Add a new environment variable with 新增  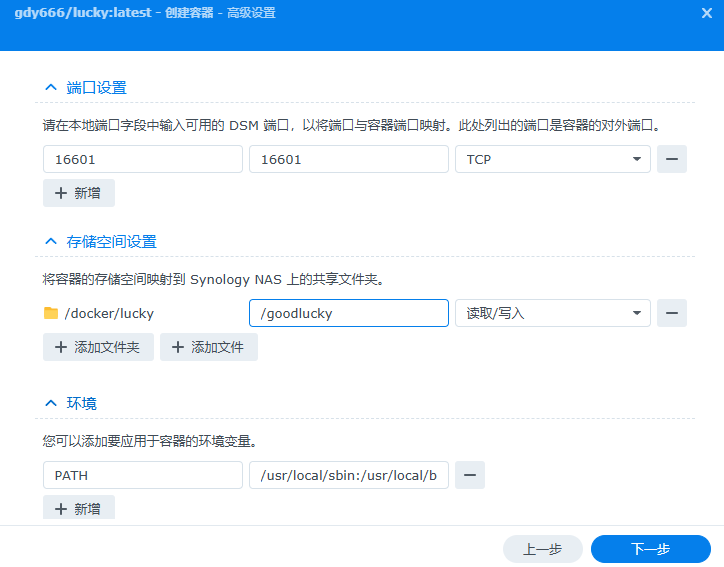(x=79, y=508)
